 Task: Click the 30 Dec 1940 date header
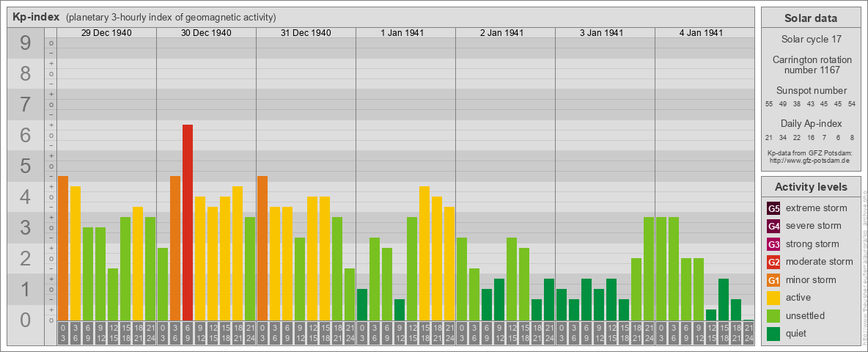click(x=206, y=33)
